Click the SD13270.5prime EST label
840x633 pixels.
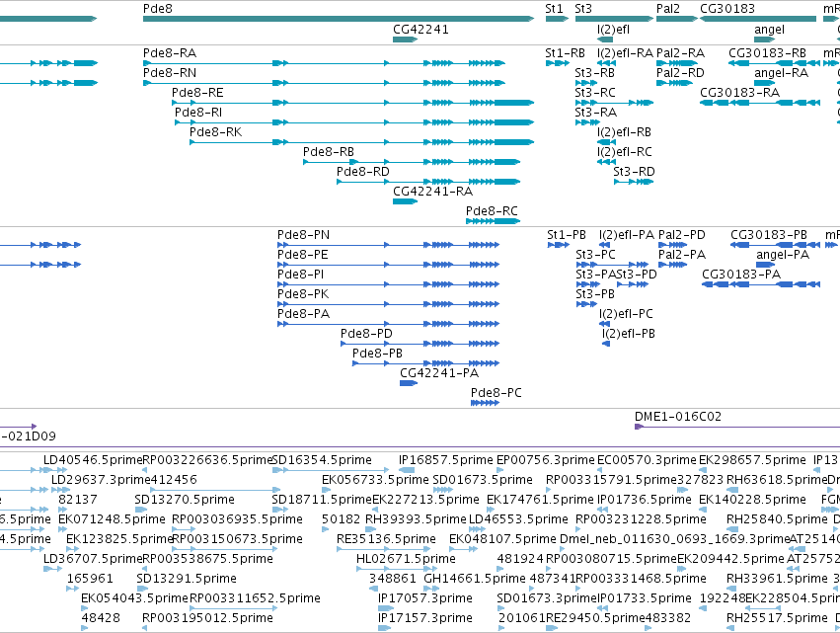click(185, 500)
